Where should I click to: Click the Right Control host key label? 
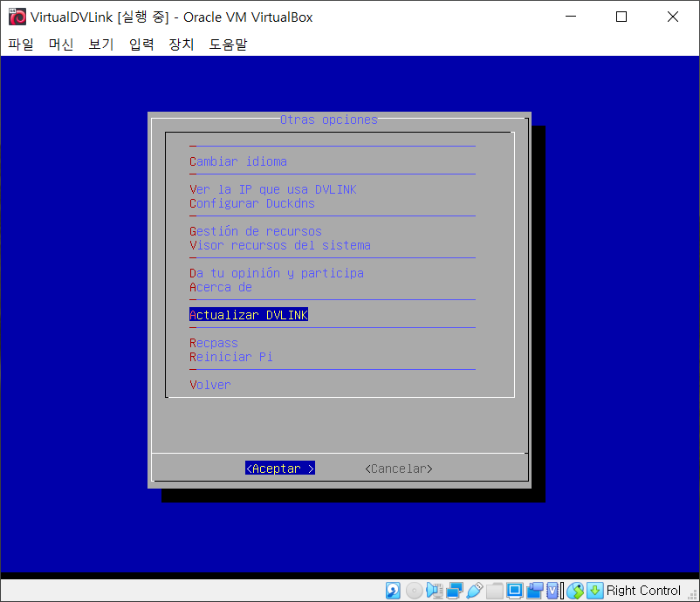[643, 591]
